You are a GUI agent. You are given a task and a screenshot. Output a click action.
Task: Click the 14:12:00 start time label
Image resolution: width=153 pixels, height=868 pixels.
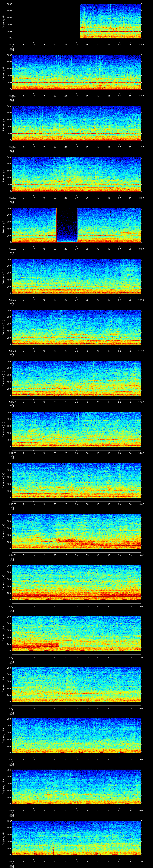pyautogui.click(x=12, y=453)
